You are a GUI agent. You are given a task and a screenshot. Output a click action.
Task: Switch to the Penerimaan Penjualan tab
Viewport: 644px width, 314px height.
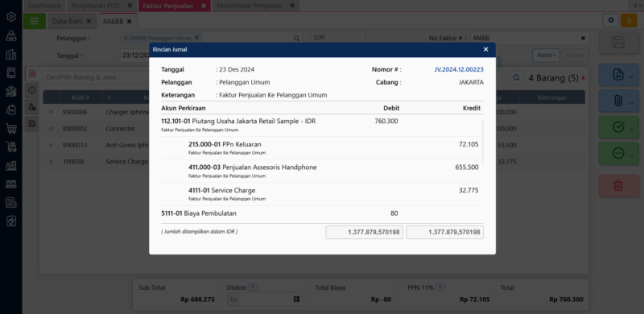[250, 6]
